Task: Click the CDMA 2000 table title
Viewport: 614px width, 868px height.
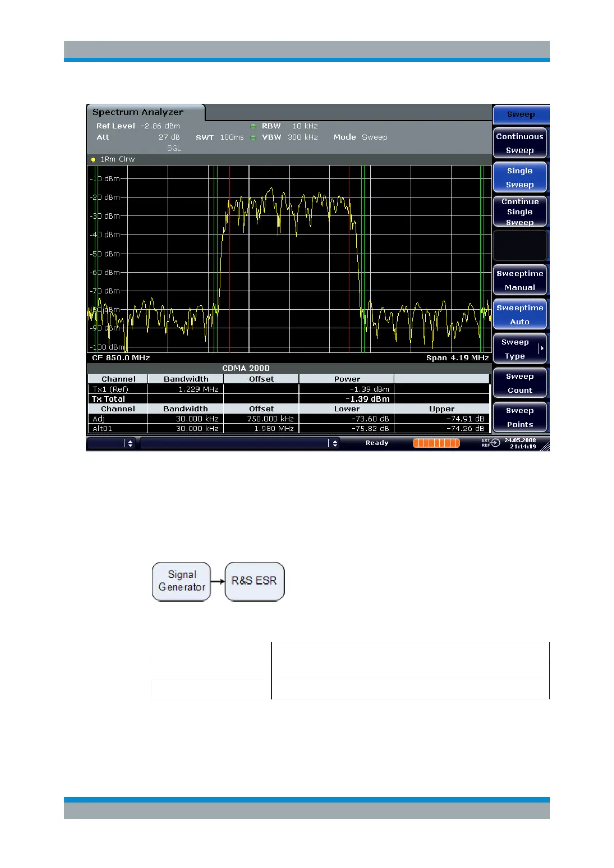Action: point(246,368)
